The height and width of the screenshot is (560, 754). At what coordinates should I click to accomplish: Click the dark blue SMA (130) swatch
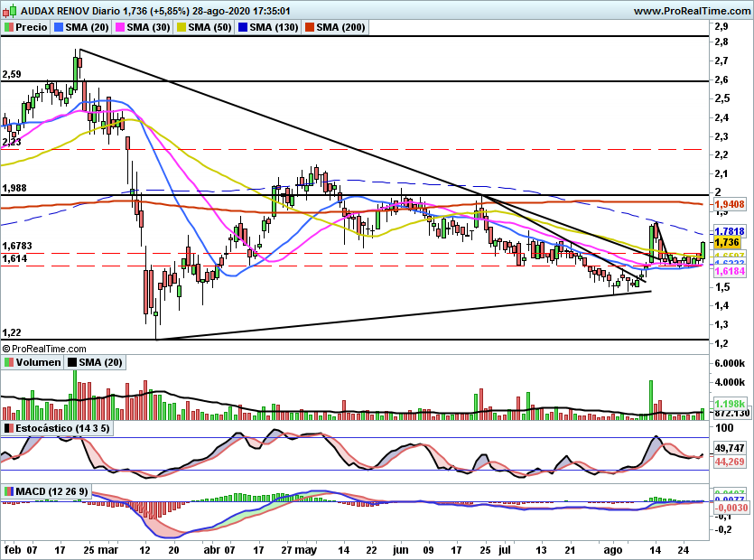click(243, 27)
